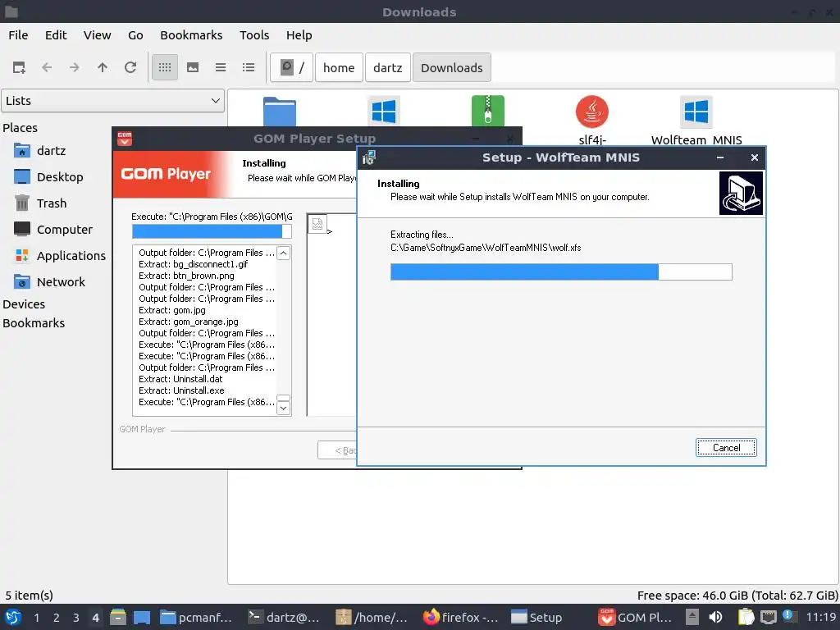840x630 pixels.
Task: Open the Tools menu
Action: click(x=254, y=35)
